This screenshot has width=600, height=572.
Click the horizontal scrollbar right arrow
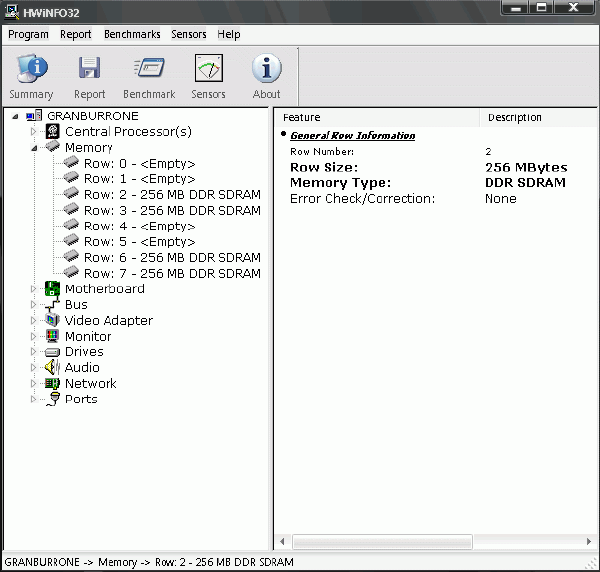tap(589, 541)
